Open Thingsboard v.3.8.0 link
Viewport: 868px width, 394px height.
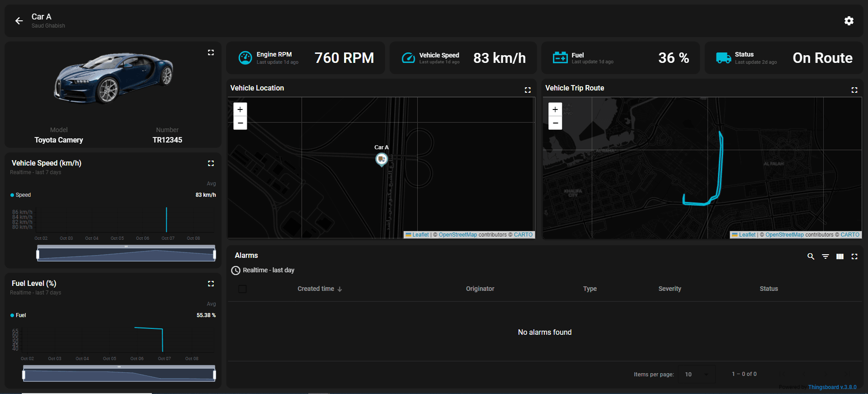tap(832, 387)
